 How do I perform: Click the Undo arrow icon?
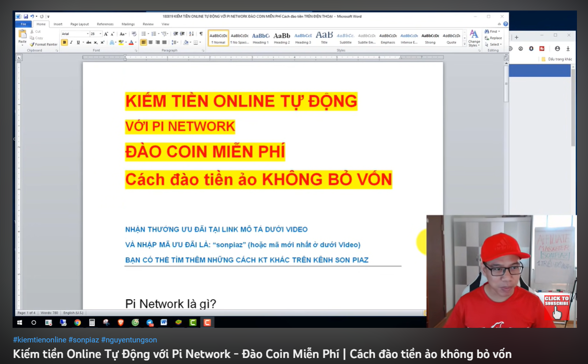[32, 17]
